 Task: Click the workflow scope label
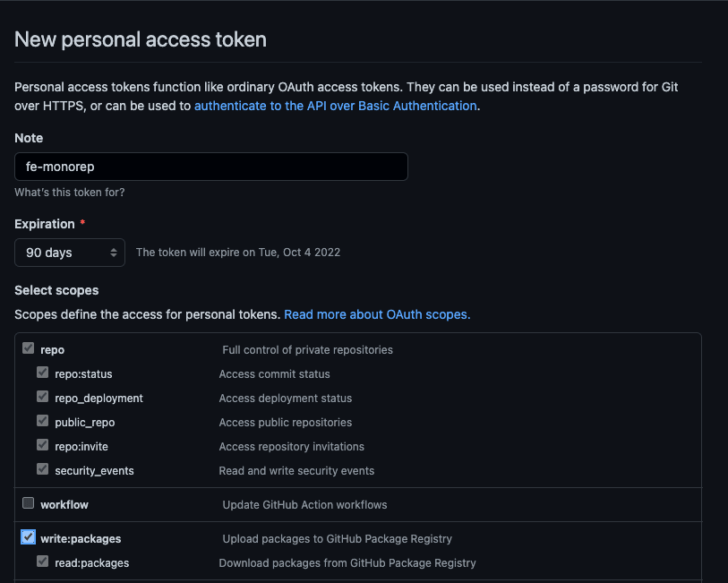tap(63, 503)
